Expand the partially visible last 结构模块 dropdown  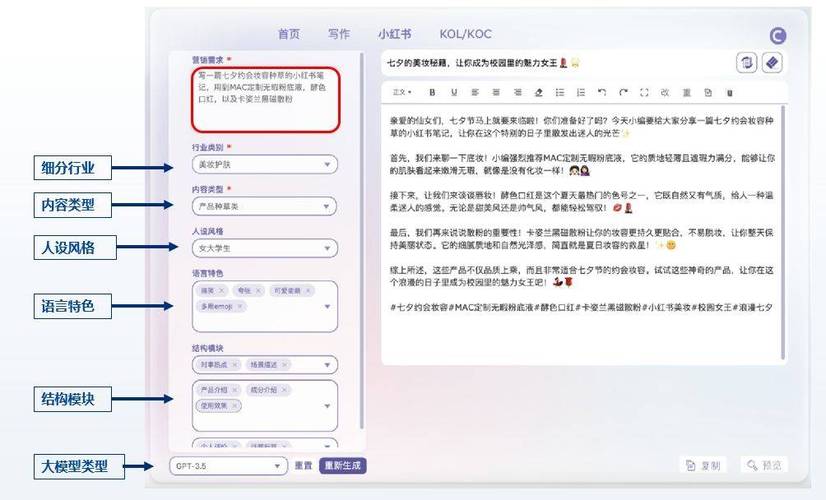click(x=327, y=446)
